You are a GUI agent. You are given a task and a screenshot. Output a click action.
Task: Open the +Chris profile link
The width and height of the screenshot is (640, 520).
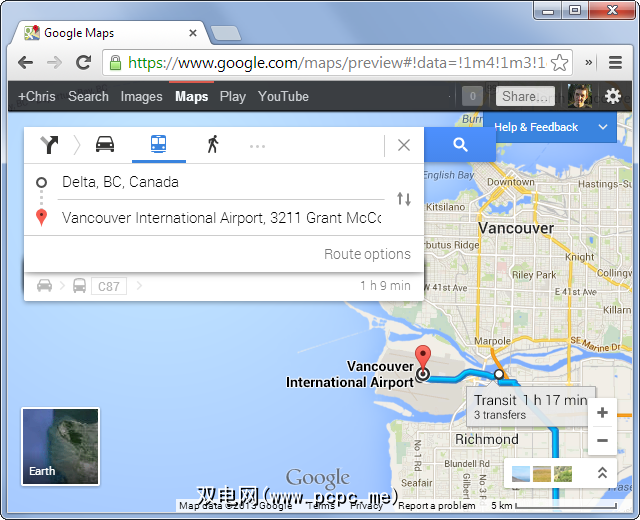37,96
